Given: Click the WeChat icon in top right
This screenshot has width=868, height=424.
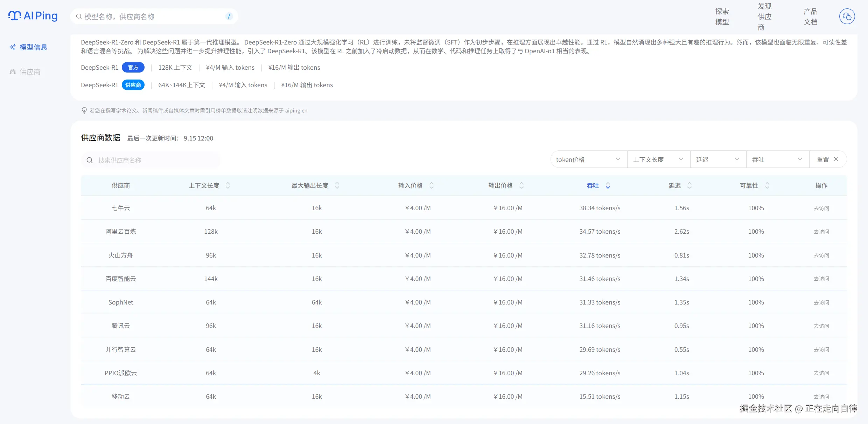Looking at the screenshot, I should [x=847, y=16].
